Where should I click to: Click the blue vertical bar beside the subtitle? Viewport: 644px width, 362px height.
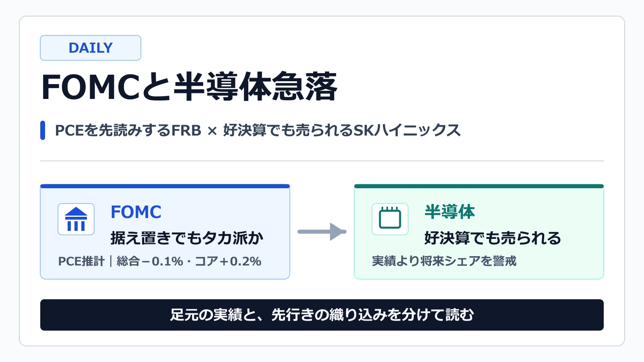[43, 130]
